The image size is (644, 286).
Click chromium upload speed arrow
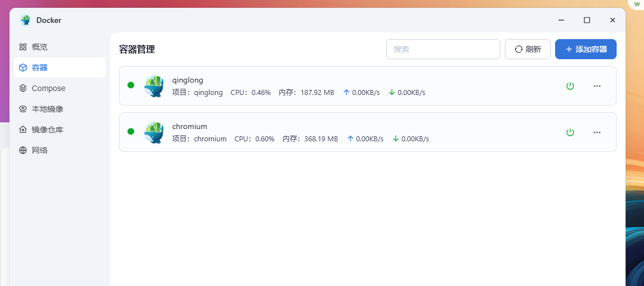pyautogui.click(x=351, y=139)
